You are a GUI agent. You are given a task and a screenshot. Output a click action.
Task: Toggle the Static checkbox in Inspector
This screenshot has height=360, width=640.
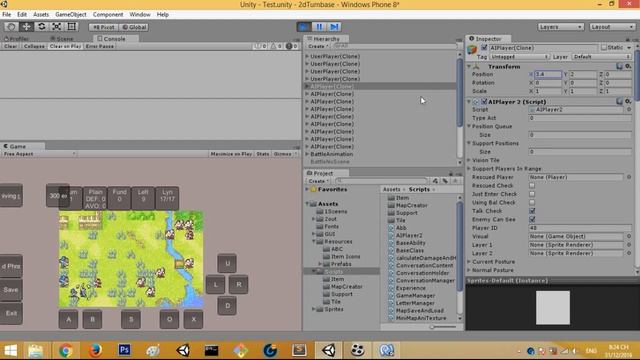click(604, 48)
